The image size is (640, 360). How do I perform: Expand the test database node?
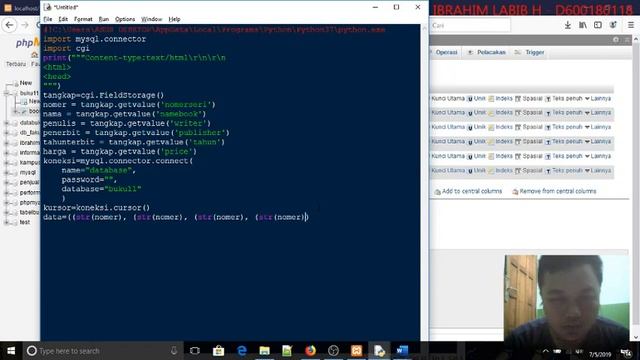coord(7,222)
